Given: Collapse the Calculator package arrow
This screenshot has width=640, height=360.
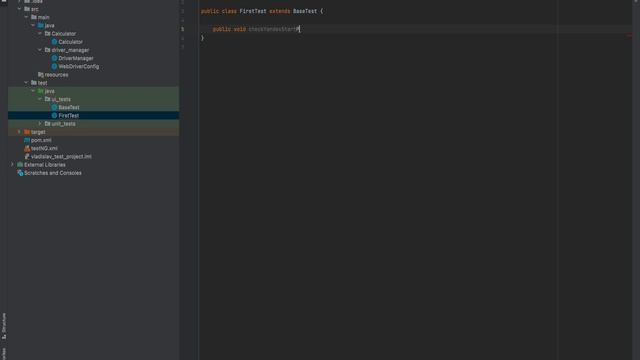Looking at the screenshot, I should click(x=40, y=33).
